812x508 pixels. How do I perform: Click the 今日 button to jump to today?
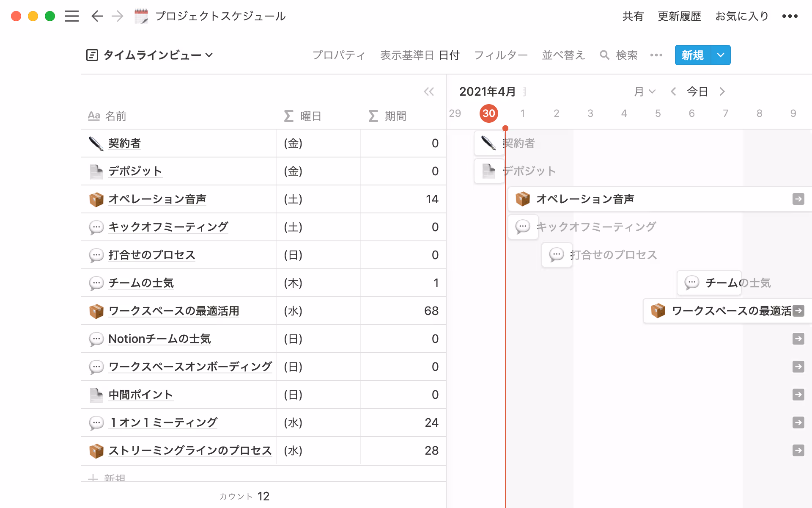tap(697, 91)
